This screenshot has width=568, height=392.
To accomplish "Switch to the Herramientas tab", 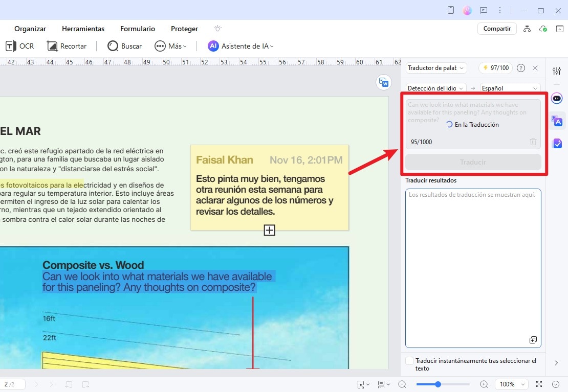I will [83, 29].
